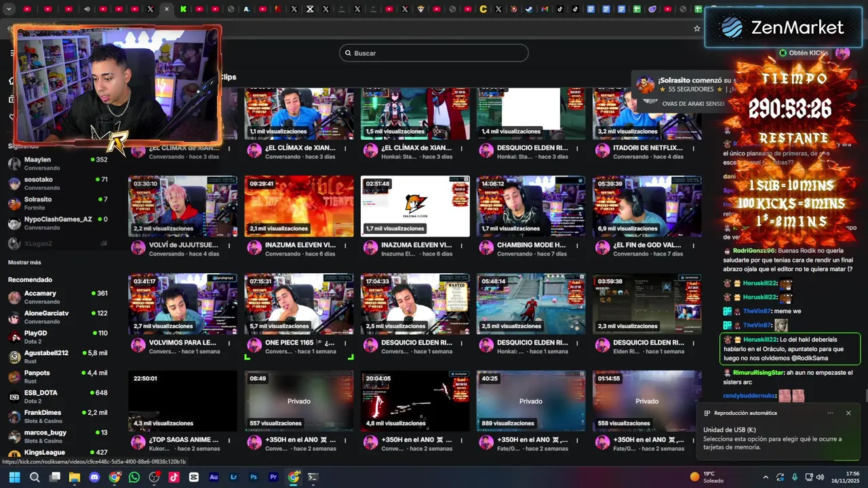Open TikTok app on taskbar

pyautogui.click(x=174, y=477)
